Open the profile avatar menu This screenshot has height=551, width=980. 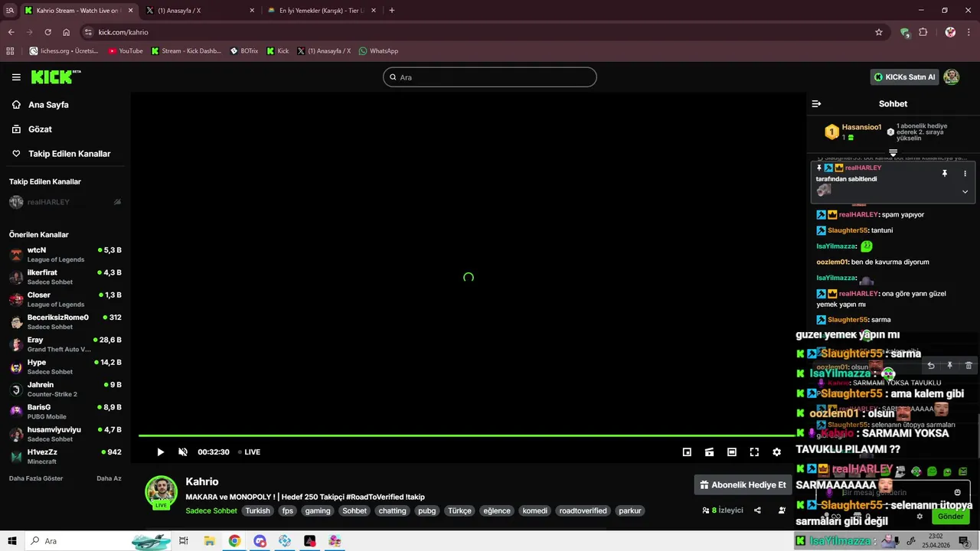tap(951, 77)
